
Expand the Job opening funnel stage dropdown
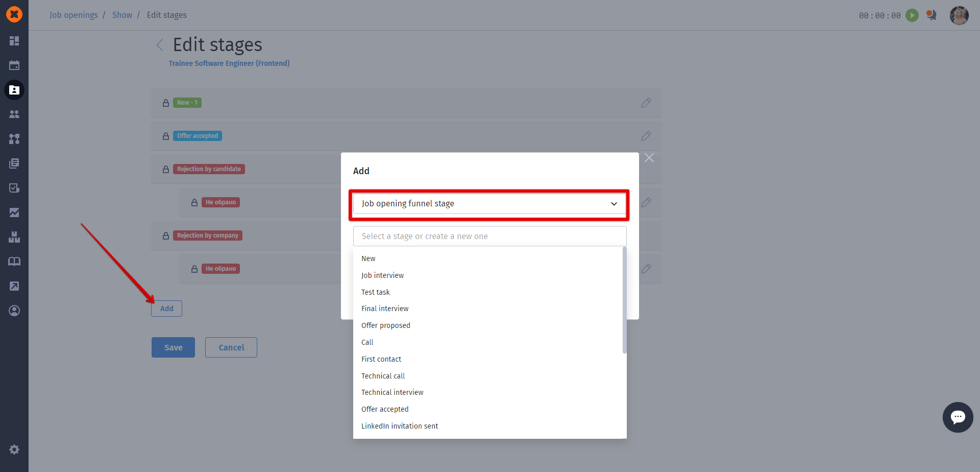pos(489,203)
